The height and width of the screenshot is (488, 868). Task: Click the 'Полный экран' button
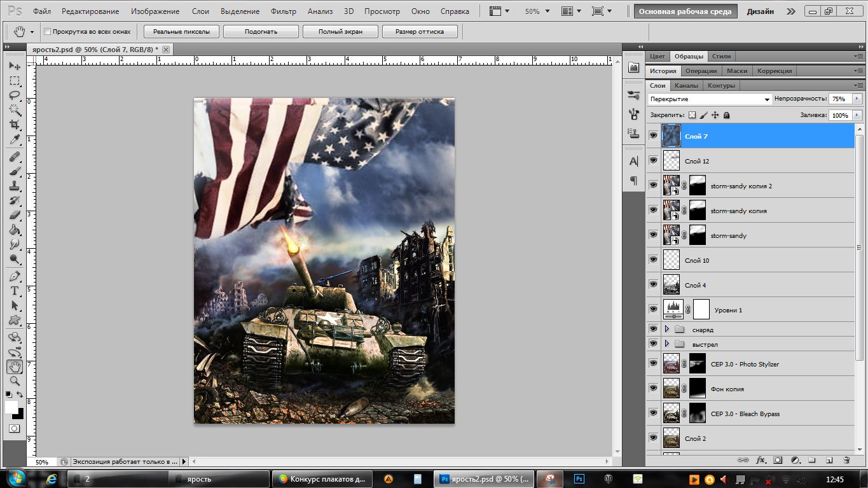coord(340,32)
